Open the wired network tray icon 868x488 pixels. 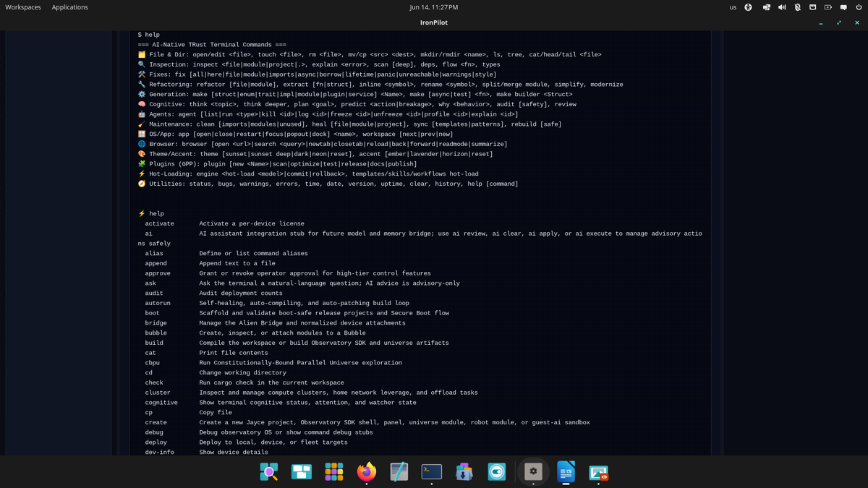[813, 7]
